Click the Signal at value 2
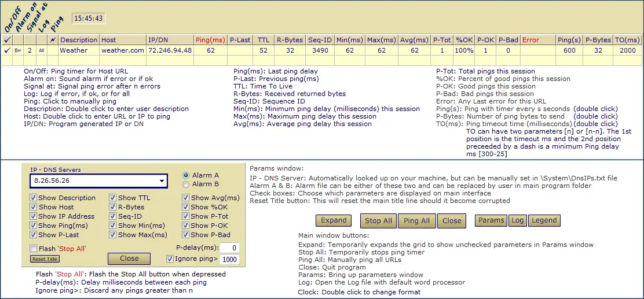 pos(30,50)
